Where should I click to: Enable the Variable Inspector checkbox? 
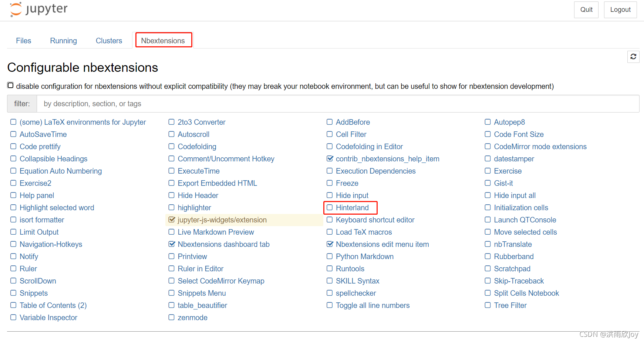pos(13,317)
